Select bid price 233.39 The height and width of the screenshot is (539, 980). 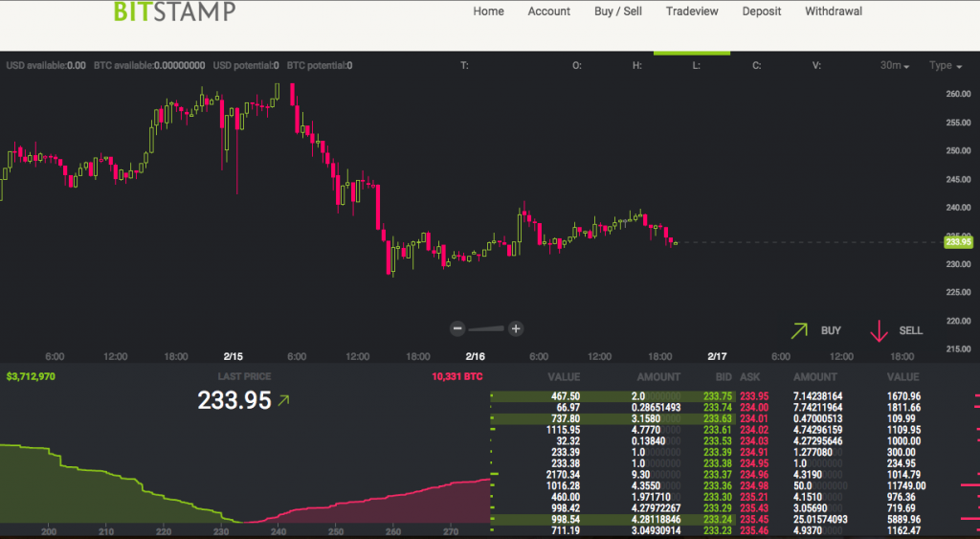click(x=718, y=453)
